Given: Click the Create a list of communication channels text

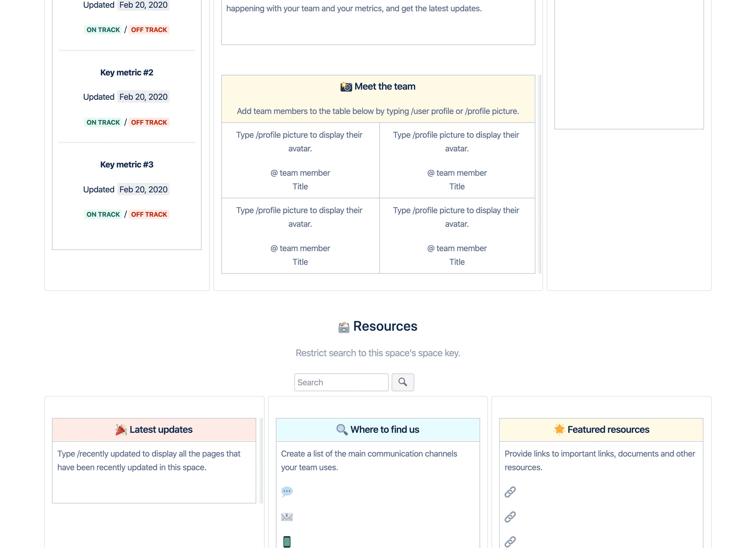Looking at the screenshot, I should 369,460.
